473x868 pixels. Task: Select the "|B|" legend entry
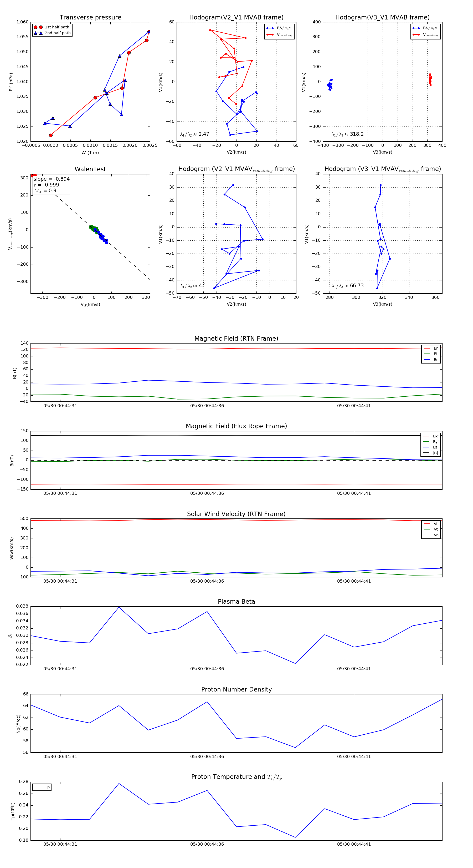click(x=431, y=453)
